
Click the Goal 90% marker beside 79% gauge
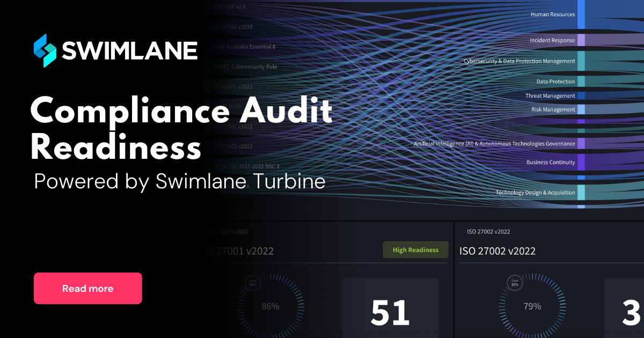515,283
